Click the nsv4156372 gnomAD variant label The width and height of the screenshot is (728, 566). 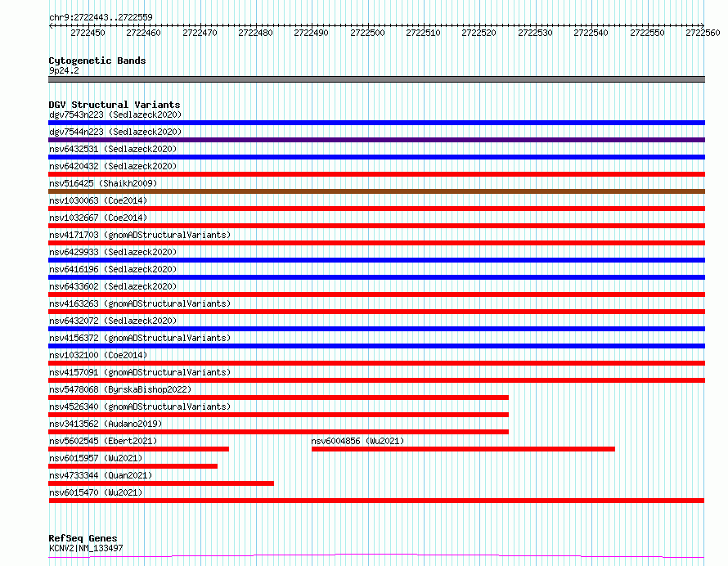(140, 338)
